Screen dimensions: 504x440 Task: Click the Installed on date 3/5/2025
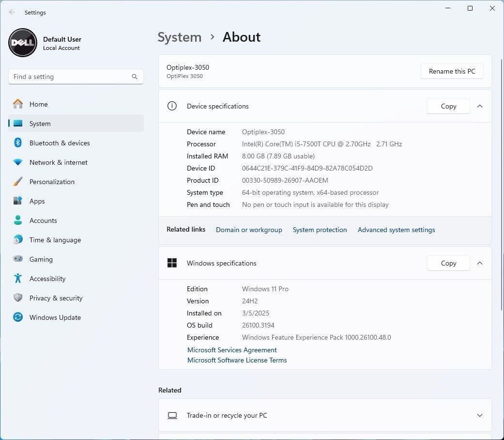tap(256, 313)
